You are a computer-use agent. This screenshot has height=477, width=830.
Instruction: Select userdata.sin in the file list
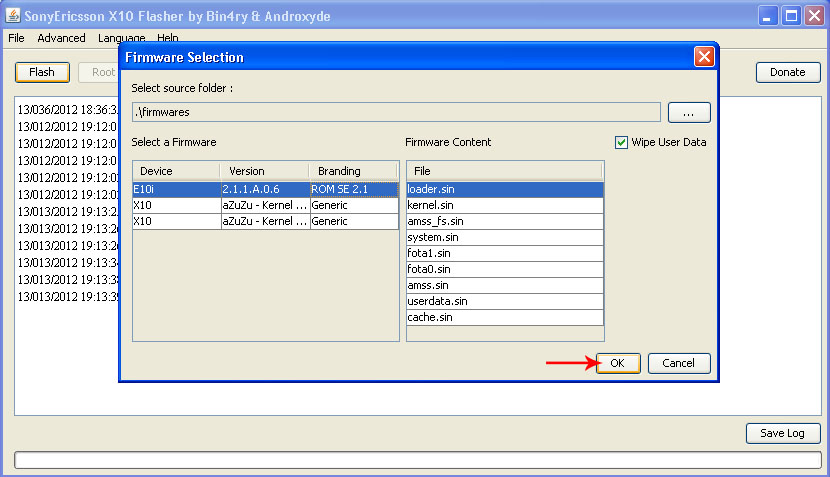pos(505,301)
